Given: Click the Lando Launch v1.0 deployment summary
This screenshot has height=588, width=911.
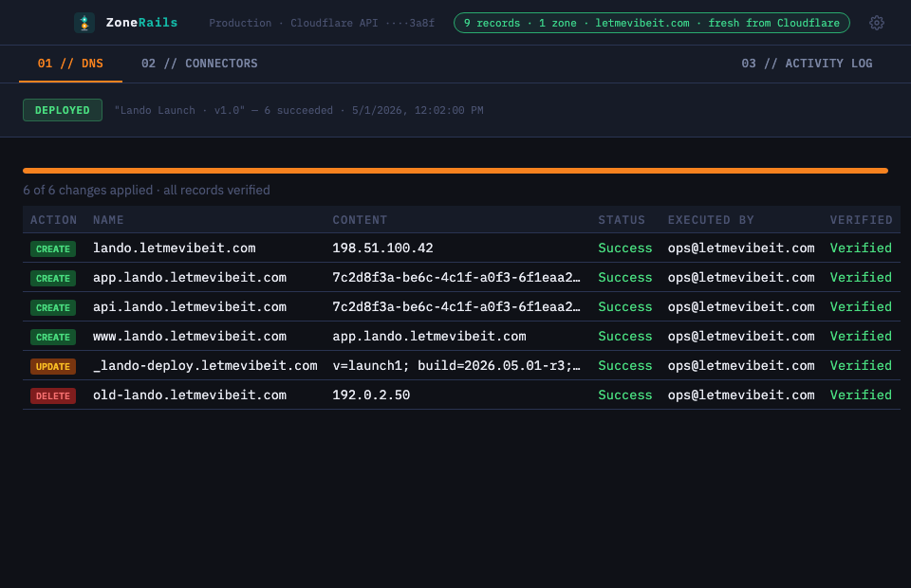Looking at the screenshot, I should 299,110.
